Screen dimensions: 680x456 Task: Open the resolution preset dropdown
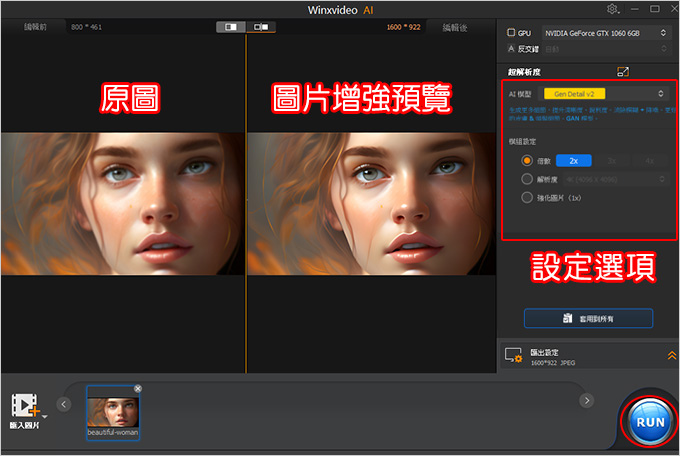pos(615,179)
